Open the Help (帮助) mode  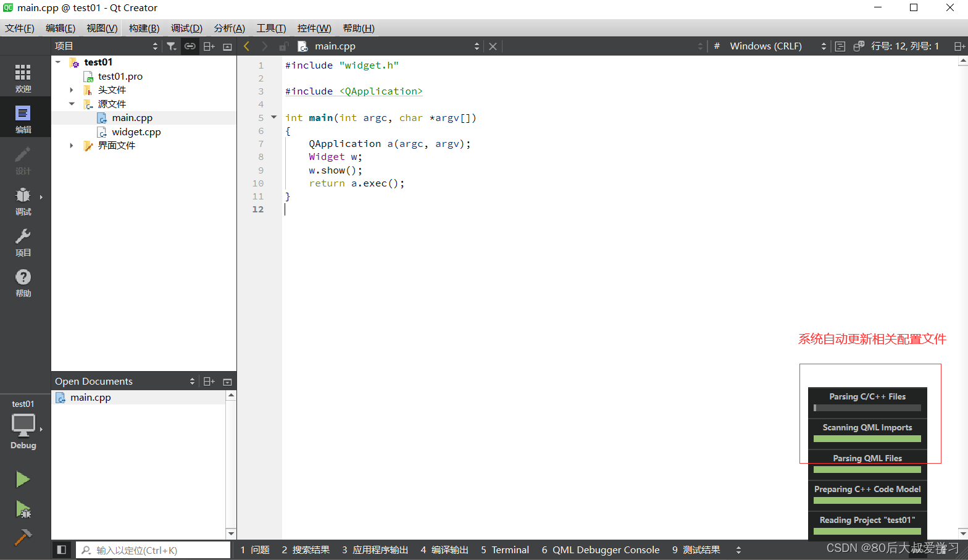coord(23,283)
